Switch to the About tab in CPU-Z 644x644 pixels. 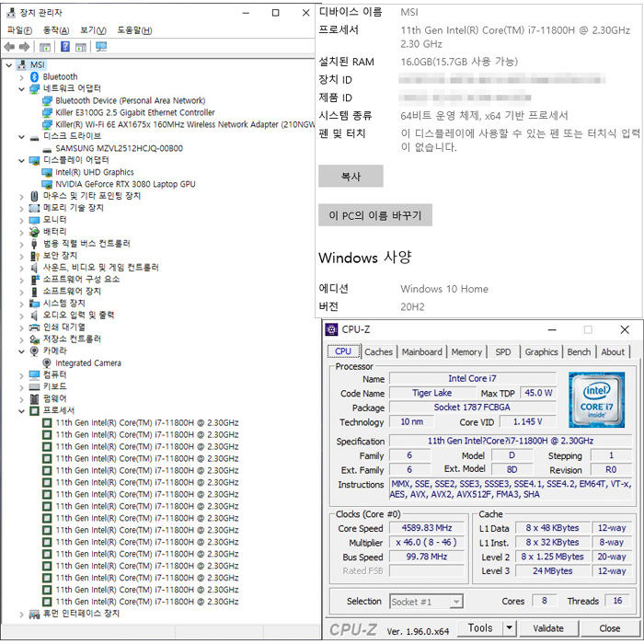pyautogui.click(x=613, y=352)
